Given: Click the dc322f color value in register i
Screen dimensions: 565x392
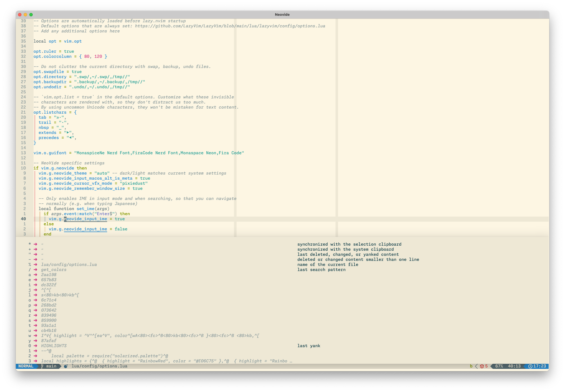Looking at the screenshot, I should 49,285.
